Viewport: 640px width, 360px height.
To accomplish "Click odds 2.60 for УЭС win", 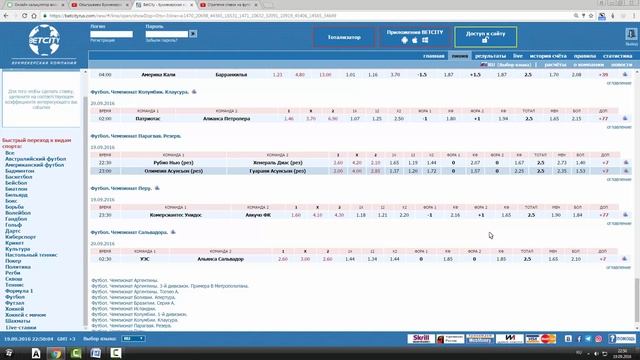I will 282,259.
